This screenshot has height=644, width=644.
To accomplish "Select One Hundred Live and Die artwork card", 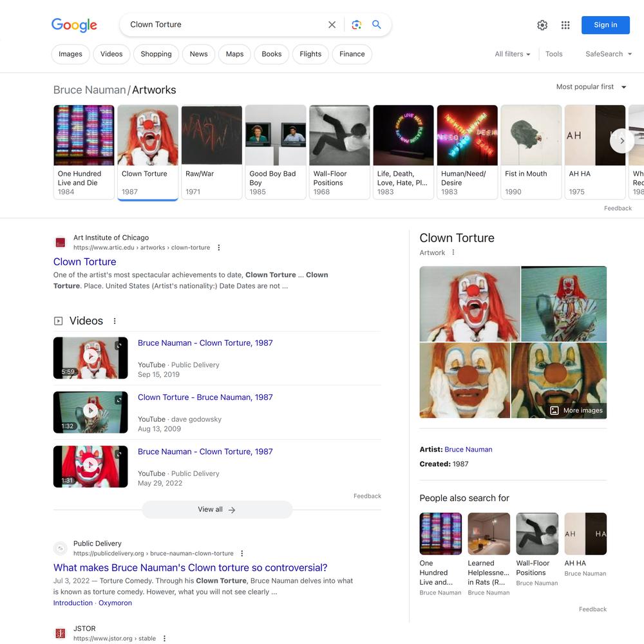I will [x=84, y=152].
